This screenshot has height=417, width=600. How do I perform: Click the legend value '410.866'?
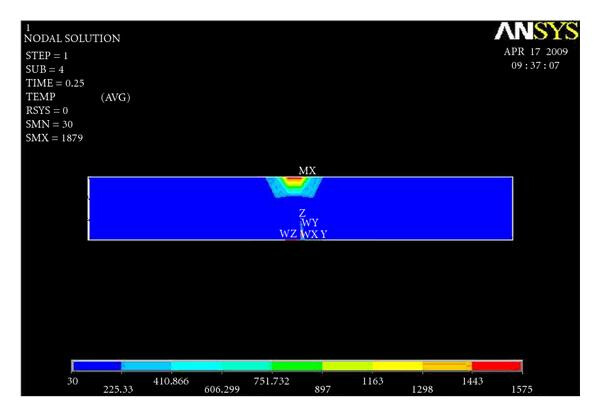click(171, 381)
